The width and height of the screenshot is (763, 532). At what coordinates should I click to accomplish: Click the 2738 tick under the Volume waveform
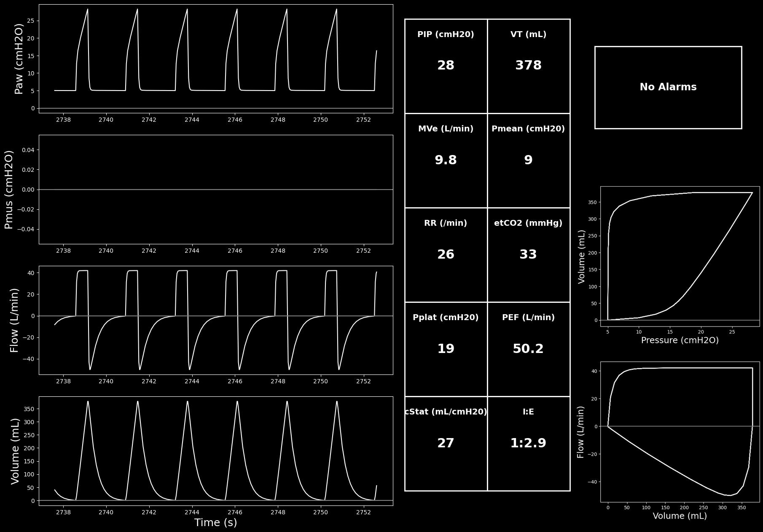(63, 512)
